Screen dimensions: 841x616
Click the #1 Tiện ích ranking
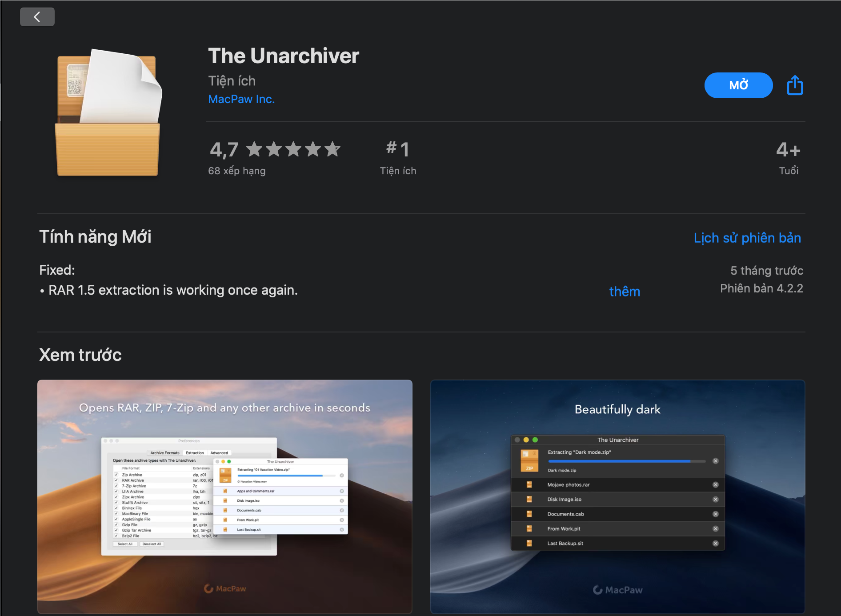398,158
